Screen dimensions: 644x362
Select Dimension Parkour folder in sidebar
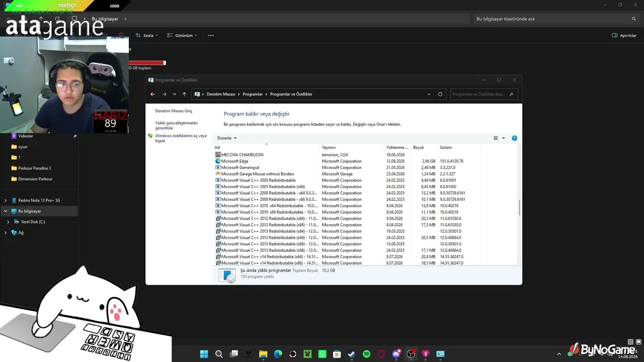pos(39,179)
